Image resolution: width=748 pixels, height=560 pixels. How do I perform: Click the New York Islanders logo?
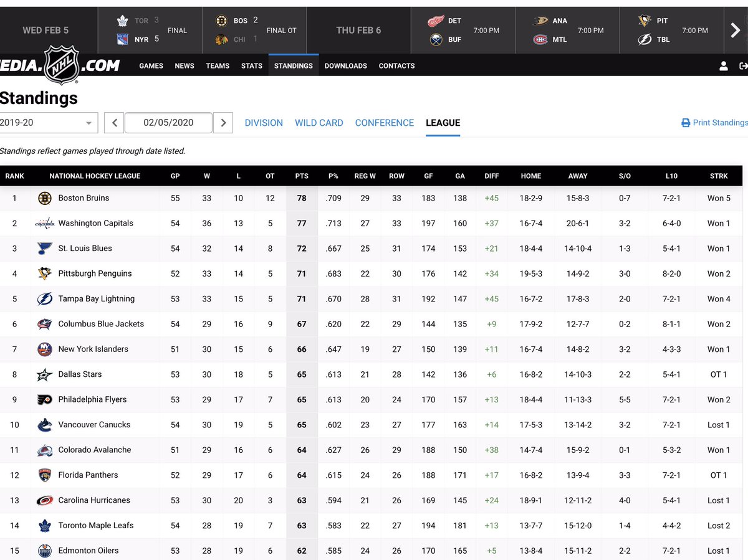coord(44,349)
